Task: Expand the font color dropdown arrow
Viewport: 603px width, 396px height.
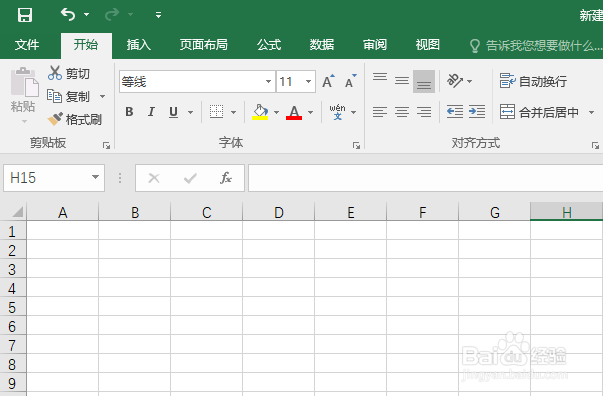Action: coord(311,112)
